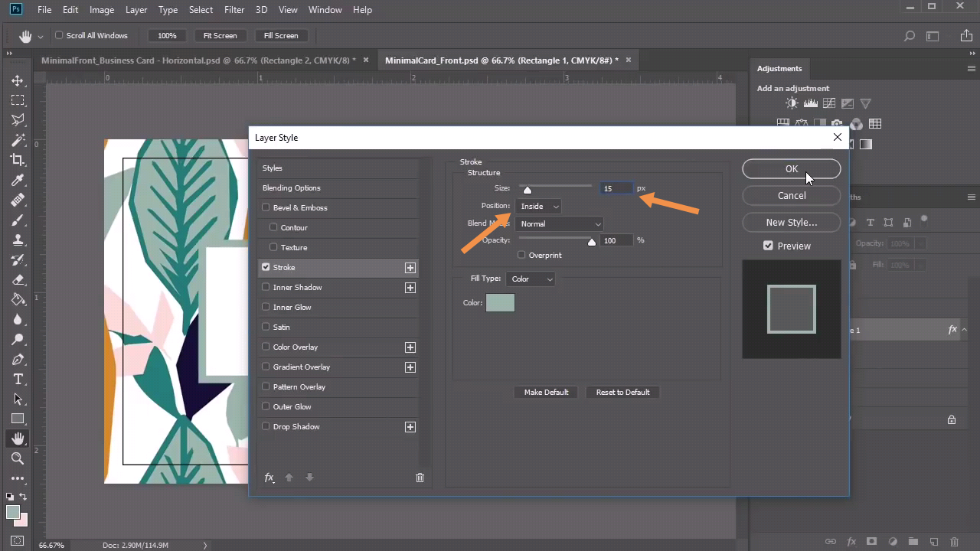Select the Move tool

coord(17,80)
